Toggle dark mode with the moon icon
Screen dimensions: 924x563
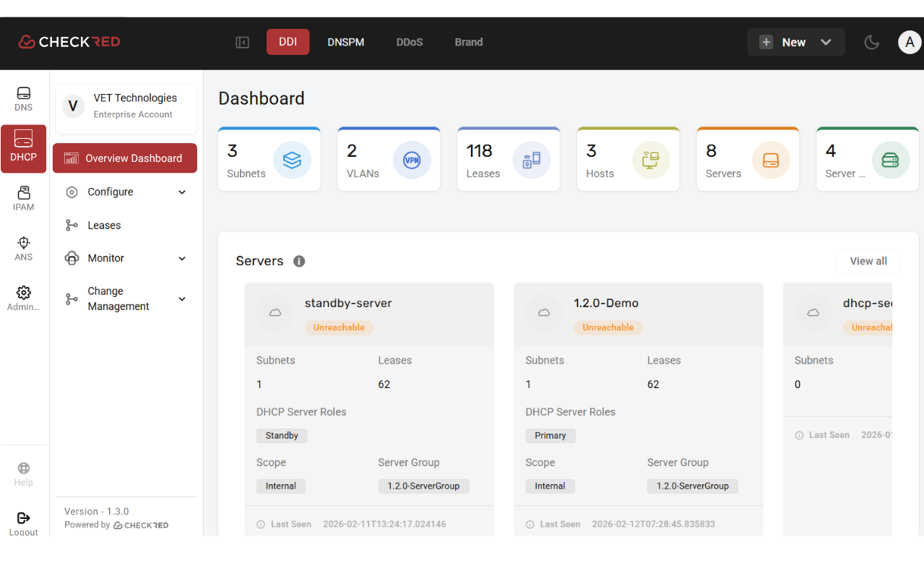pyautogui.click(x=871, y=42)
